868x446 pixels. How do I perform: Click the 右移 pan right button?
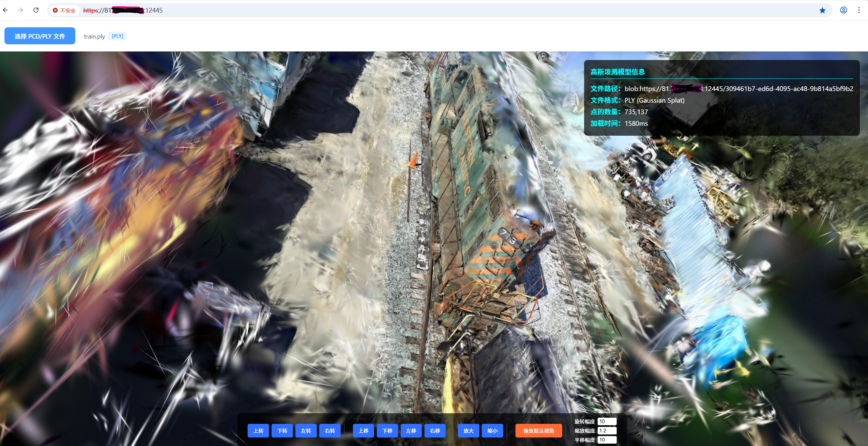point(435,431)
